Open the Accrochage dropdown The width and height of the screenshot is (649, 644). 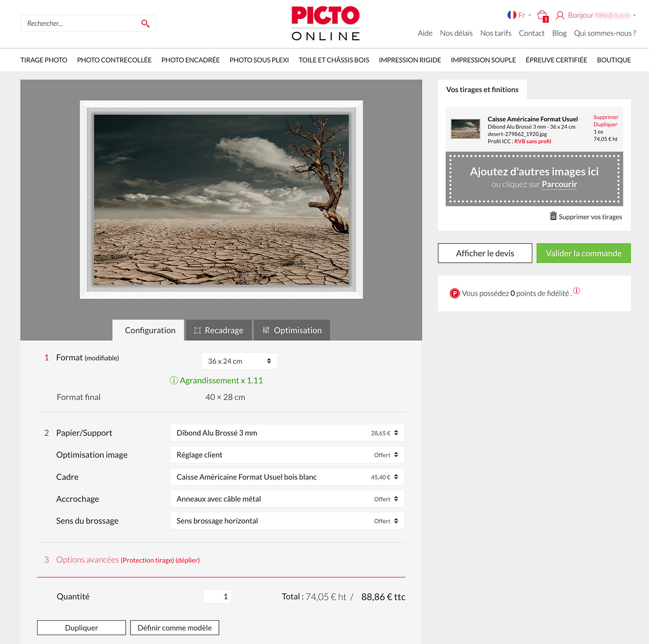click(287, 499)
